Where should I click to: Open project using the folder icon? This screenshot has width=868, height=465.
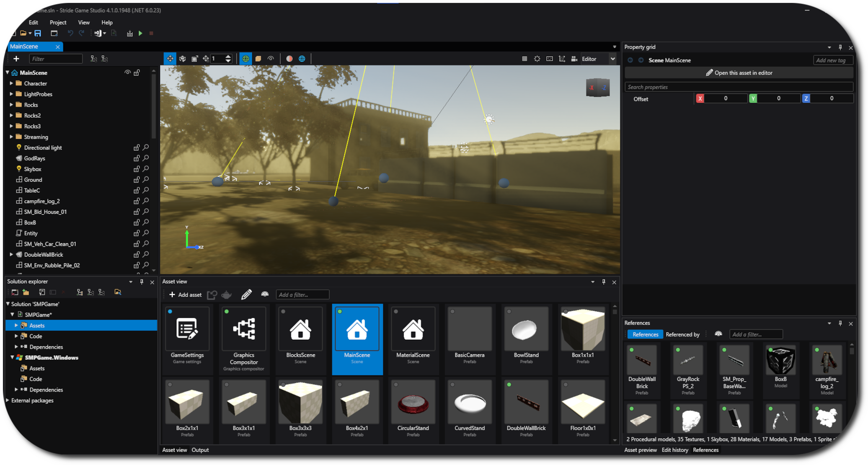click(23, 33)
